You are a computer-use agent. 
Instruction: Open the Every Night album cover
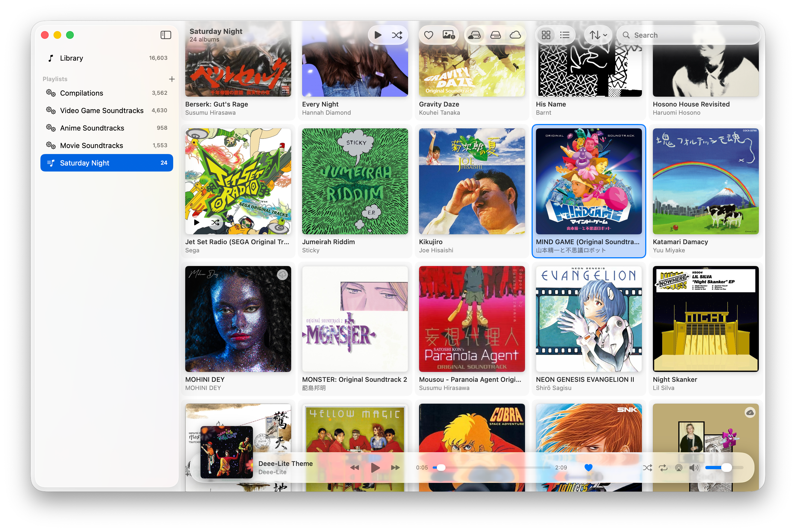pyautogui.click(x=355, y=59)
